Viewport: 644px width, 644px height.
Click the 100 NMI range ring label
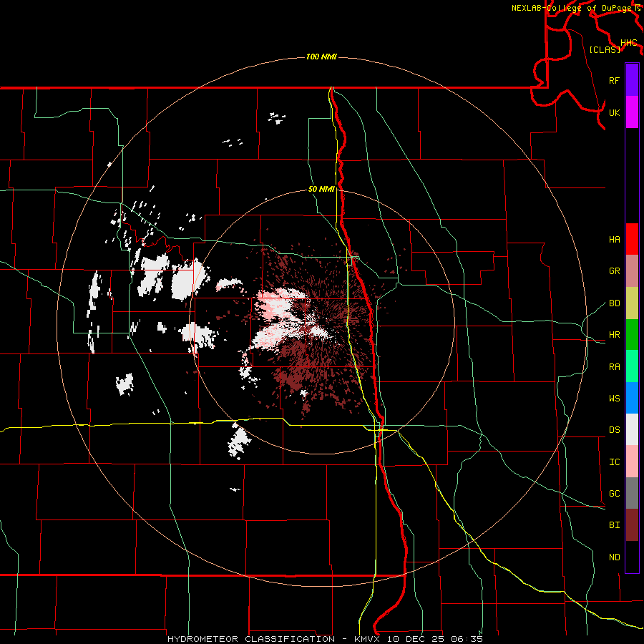(x=321, y=57)
